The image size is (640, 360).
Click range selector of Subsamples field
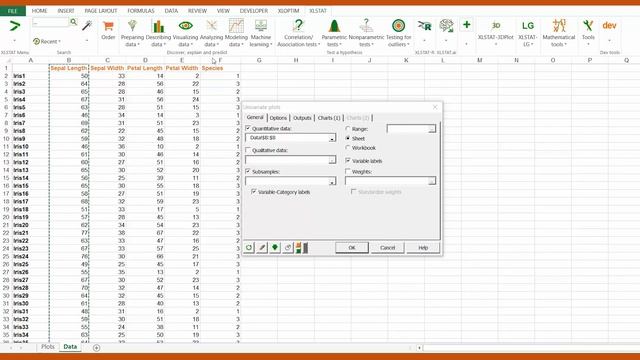pyautogui.click(x=332, y=181)
